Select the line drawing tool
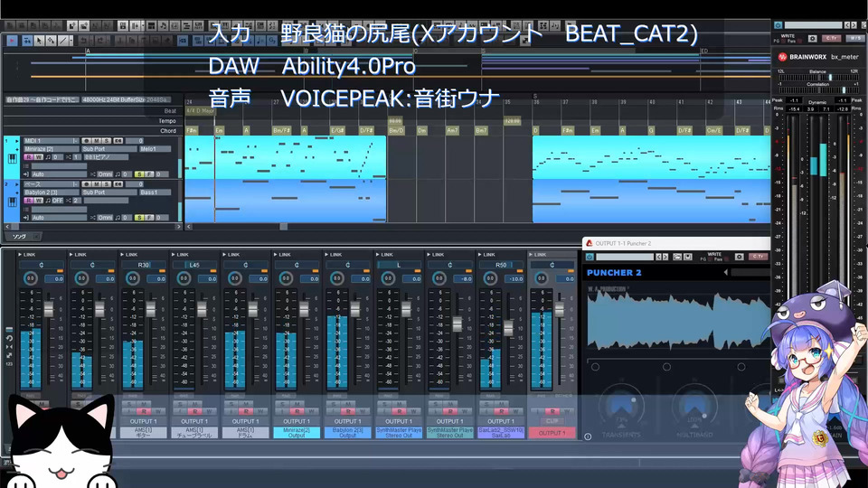The width and height of the screenshot is (868, 488). pos(63,41)
